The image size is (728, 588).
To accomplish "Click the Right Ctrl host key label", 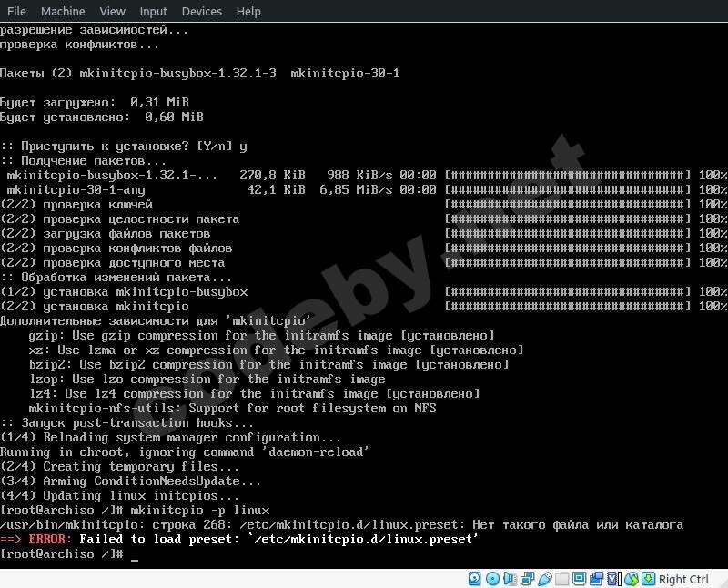I will point(683,579).
